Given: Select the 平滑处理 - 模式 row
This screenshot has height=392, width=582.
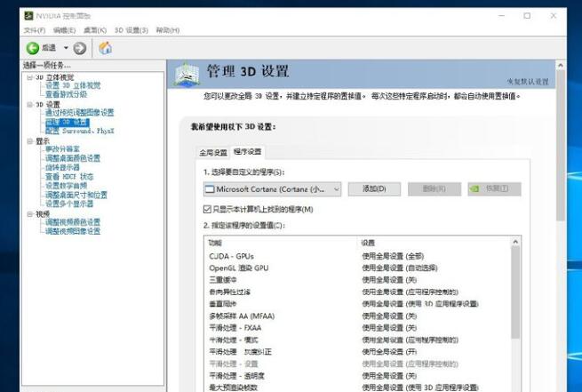Looking at the screenshot, I should 357,340.
